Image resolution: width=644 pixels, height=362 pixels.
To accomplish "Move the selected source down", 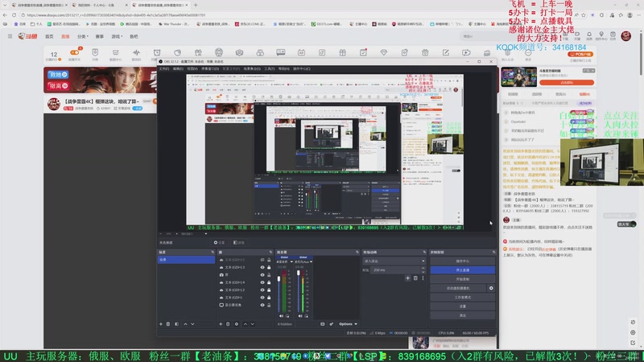I will pos(253,324).
